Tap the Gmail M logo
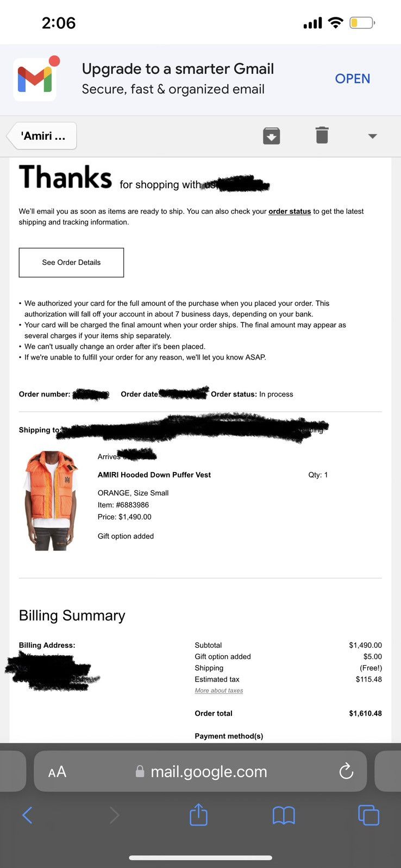 (35, 78)
